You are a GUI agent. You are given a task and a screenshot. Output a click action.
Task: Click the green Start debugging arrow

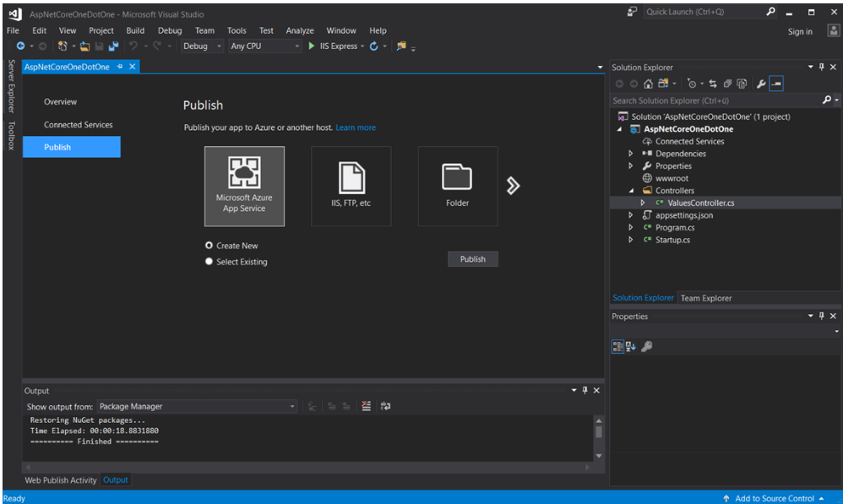[x=312, y=46]
